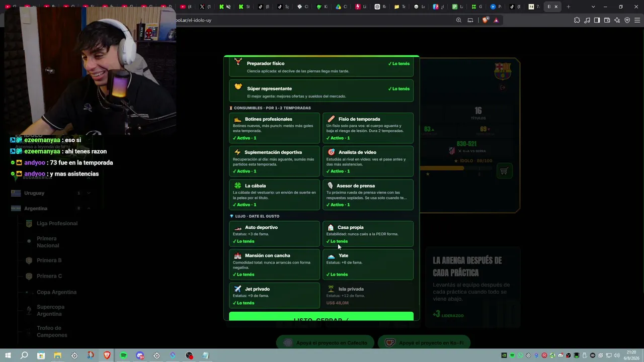This screenshot has height=362, width=644.
Task: Click the Brave rewards triangle icon
Action: tap(496, 20)
